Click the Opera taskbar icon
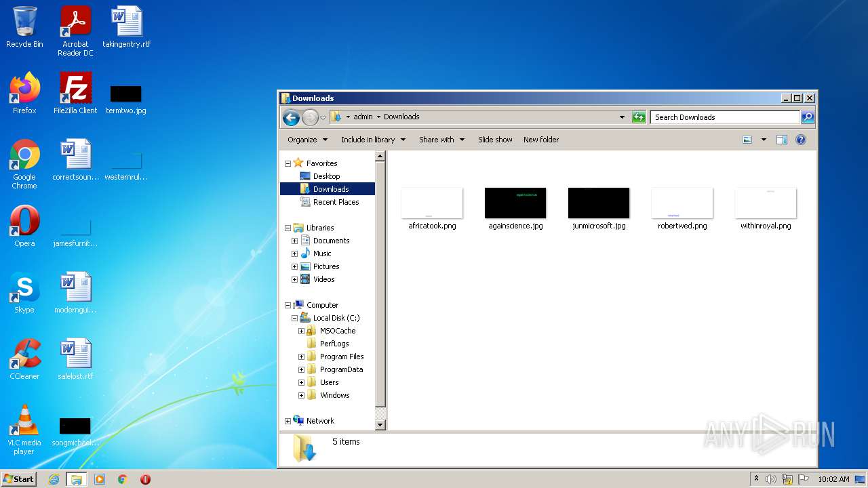The image size is (868, 488). pos(145,479)
